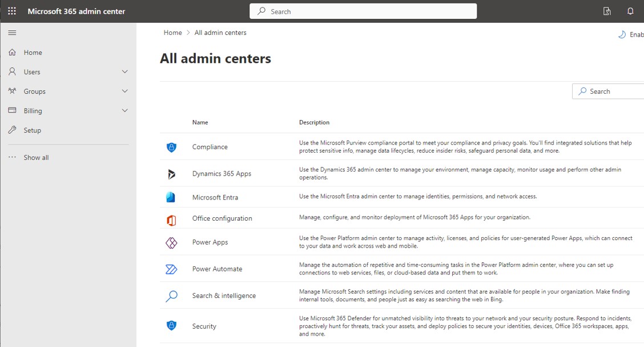Click the admin centers list Search box
644x347 pixels.
pos(608,91)
